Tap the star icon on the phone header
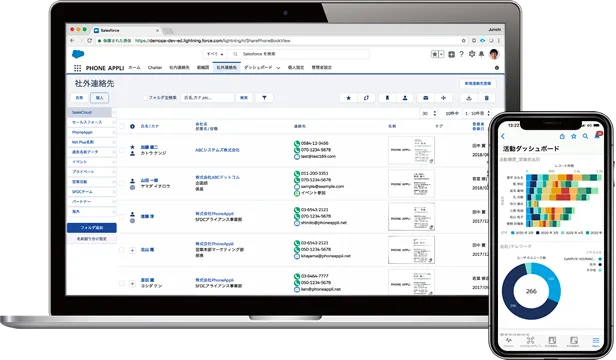 [x=574, y=136]
